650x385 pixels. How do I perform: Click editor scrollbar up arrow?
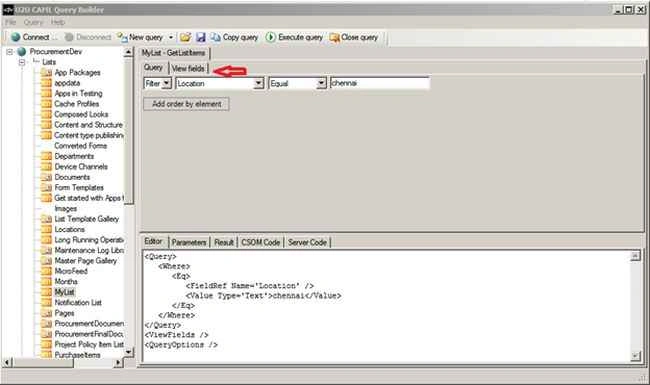pyautogui.click(x=635, y=256)
